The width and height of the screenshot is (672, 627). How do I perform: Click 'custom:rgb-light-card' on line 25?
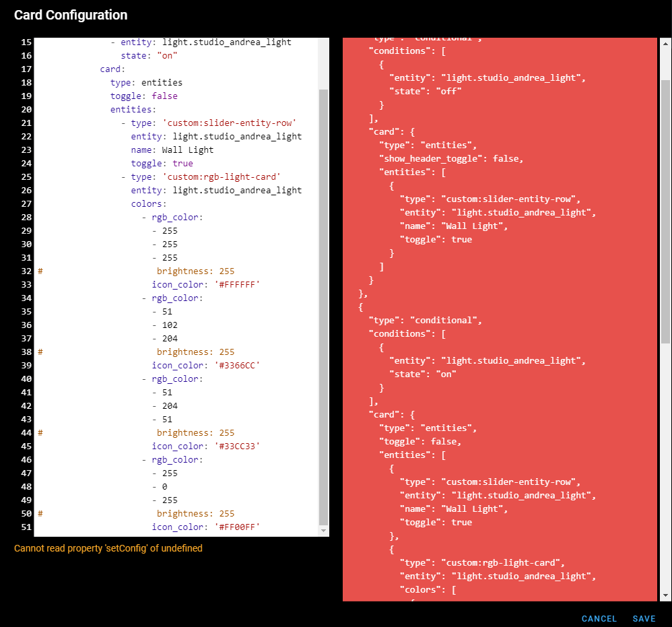(222, 177)
